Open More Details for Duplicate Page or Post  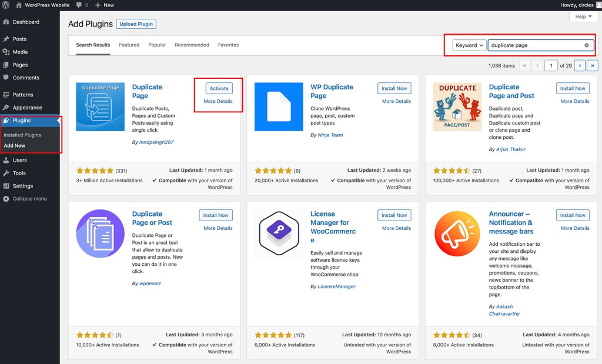click(x=218, y=228)
